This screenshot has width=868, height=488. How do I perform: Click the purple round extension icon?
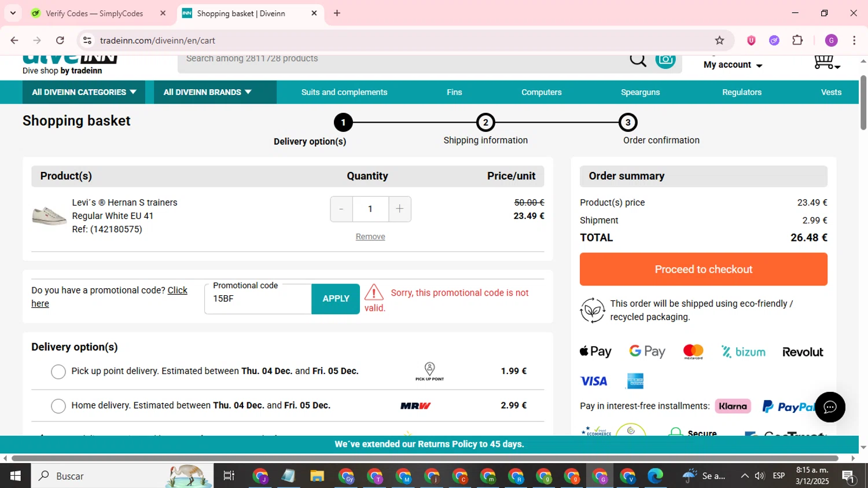click(774, 41)
